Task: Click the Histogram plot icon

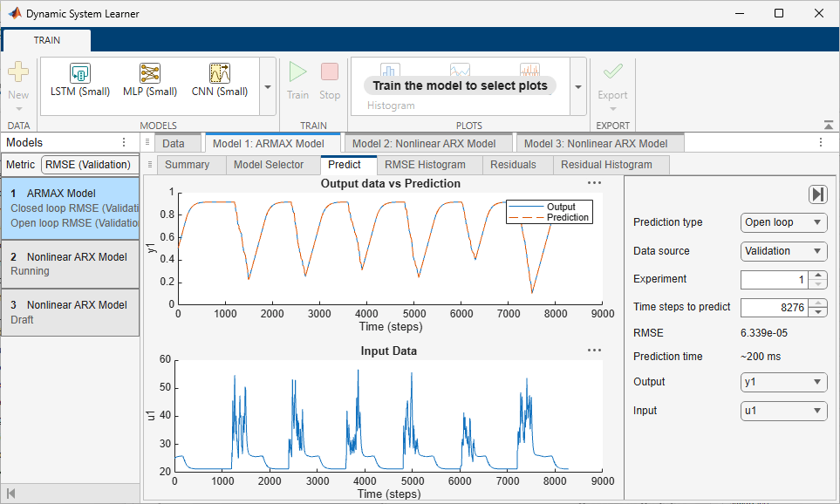Action: coord(391,70)
